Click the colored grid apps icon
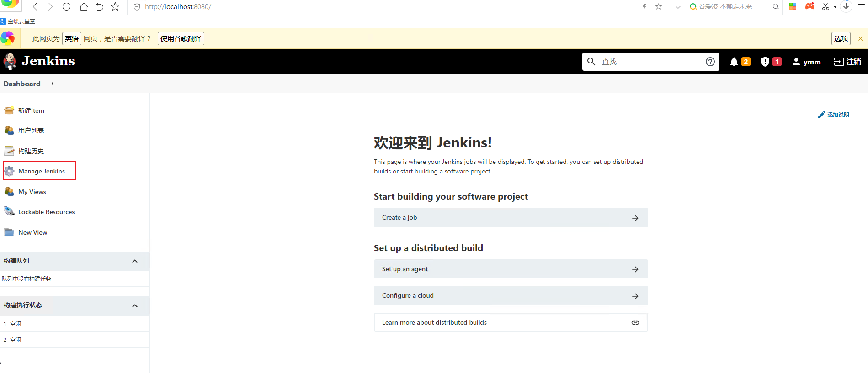This screenshot has height=373, width=868. 793,6
